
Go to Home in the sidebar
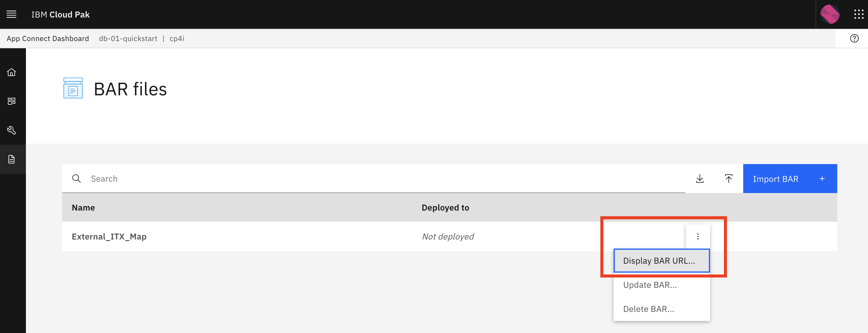[11, 72]
